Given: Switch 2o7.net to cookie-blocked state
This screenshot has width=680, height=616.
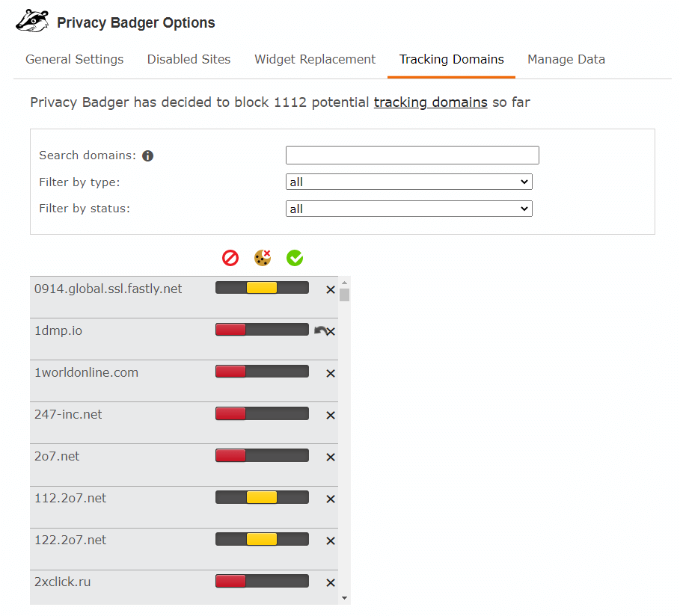Looking at the screenshot, I should coord(262,455).
